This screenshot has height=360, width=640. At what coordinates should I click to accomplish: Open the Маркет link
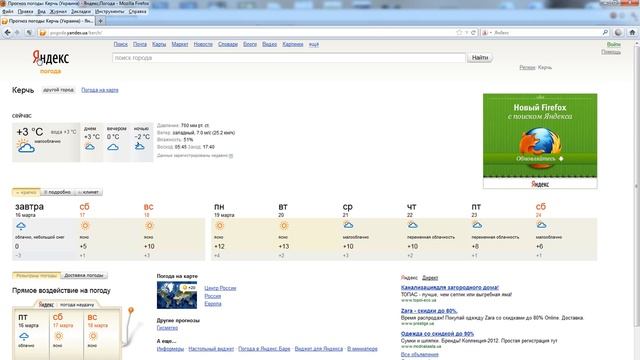pos(180,44)
